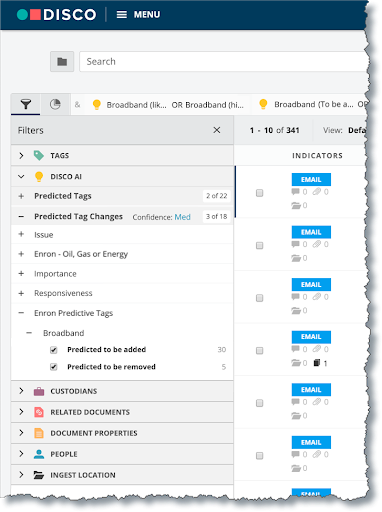Click the orange Document Properties icon
This screenshot has width=382, height=512.
pos(39,433)
